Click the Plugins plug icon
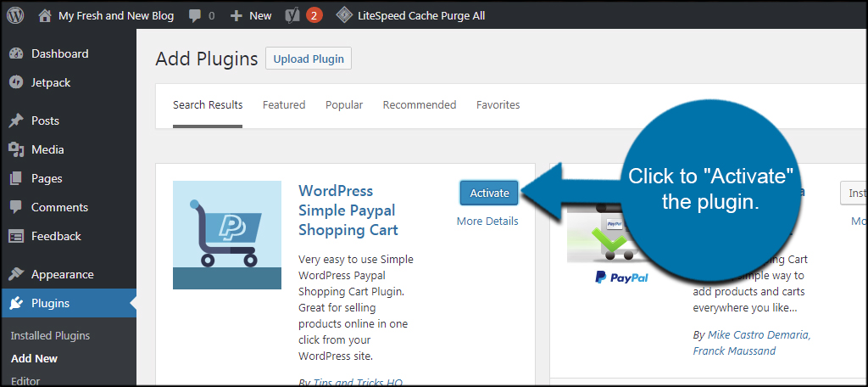Viewport: 868px width, 387px height. [16, 303]
